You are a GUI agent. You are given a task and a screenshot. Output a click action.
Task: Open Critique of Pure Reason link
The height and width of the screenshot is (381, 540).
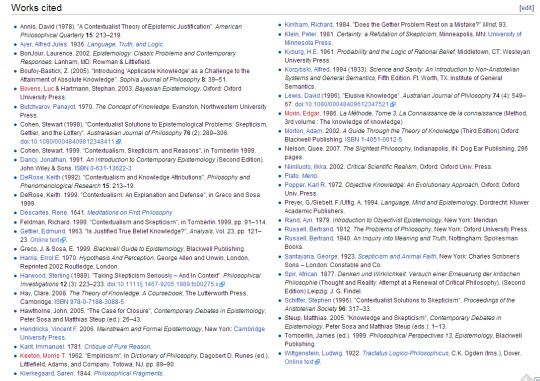[x=117, y=347]
